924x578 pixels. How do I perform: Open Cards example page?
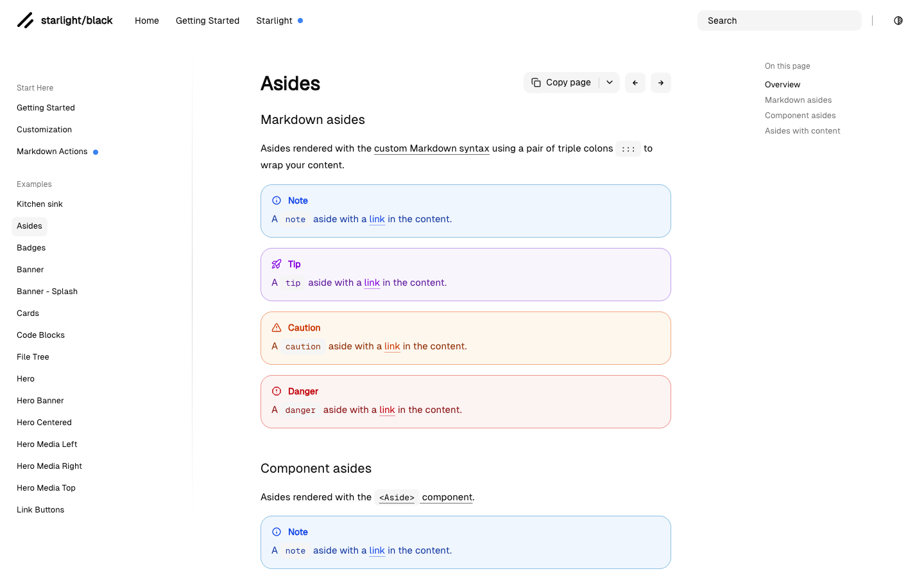(28, 313)
